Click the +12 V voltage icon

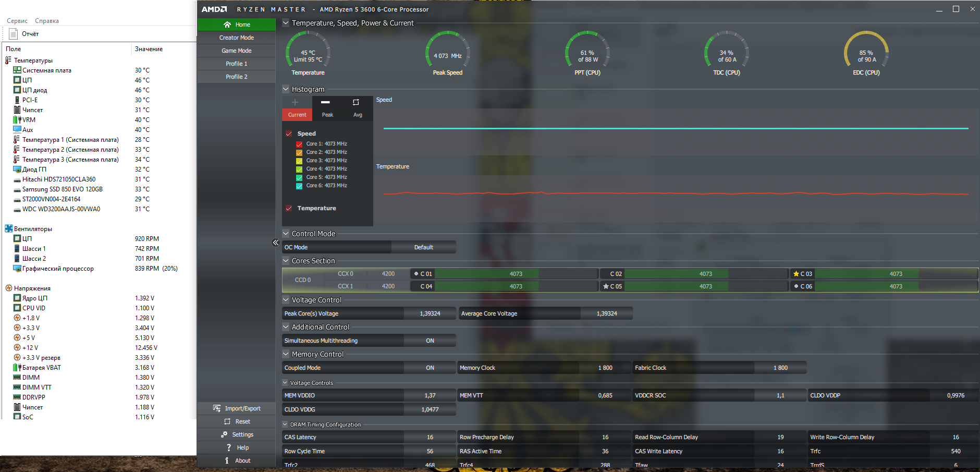[17, 348]
